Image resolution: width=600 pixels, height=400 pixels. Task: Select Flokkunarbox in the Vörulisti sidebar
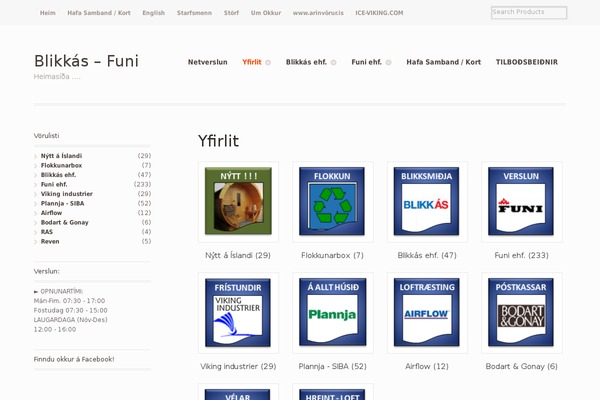(61, 165)
